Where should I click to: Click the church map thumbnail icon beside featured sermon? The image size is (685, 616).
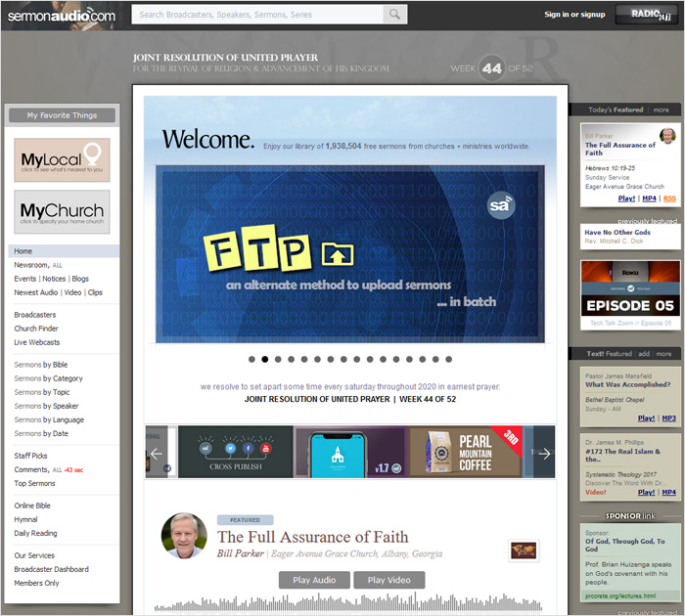pyautogui.click(x=524, y=550)
